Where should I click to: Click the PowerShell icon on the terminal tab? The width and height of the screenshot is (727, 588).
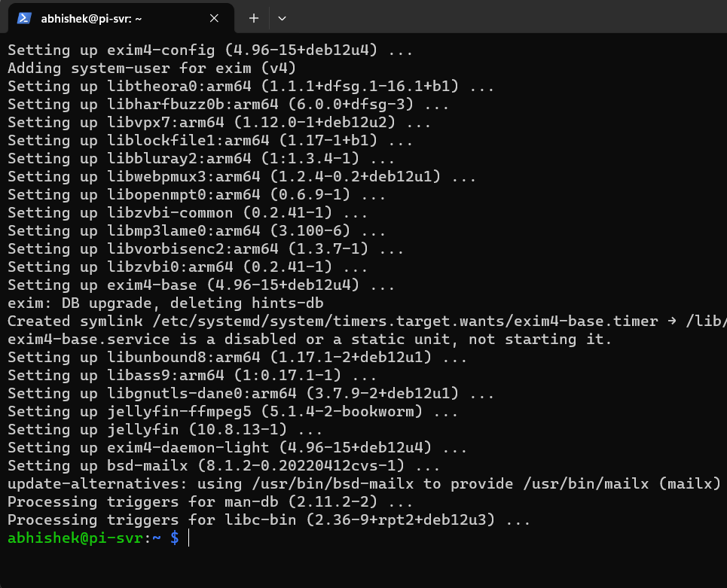[24, 17]
